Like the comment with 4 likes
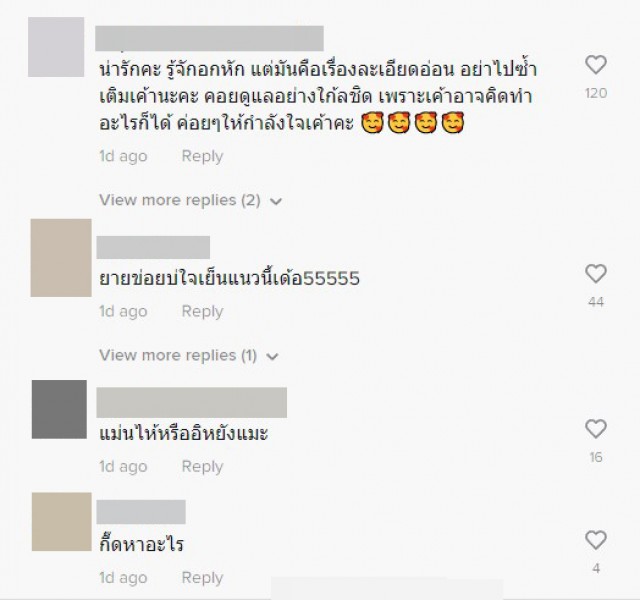This screenshot has height=600, width=640. 596,540
